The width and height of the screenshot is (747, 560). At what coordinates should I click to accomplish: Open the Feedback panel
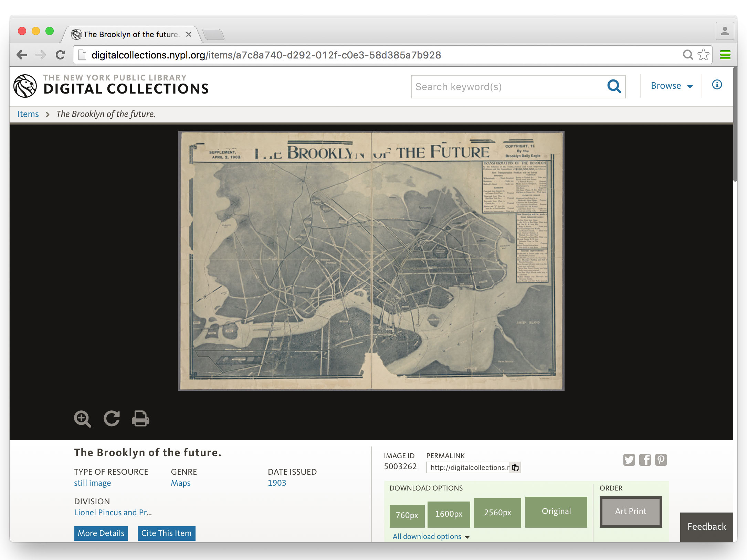click(706, 527)
